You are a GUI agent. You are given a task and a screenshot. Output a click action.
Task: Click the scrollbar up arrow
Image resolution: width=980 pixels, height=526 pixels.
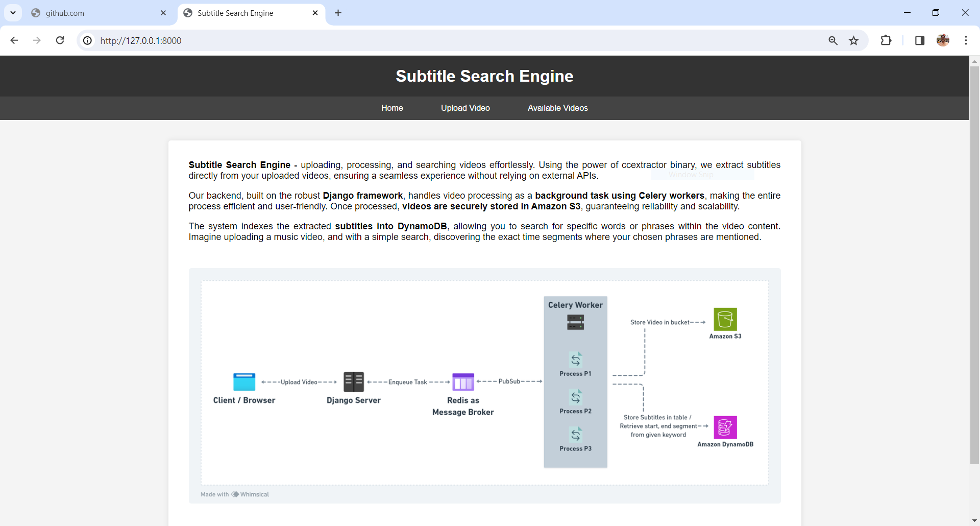pos(974,61)
